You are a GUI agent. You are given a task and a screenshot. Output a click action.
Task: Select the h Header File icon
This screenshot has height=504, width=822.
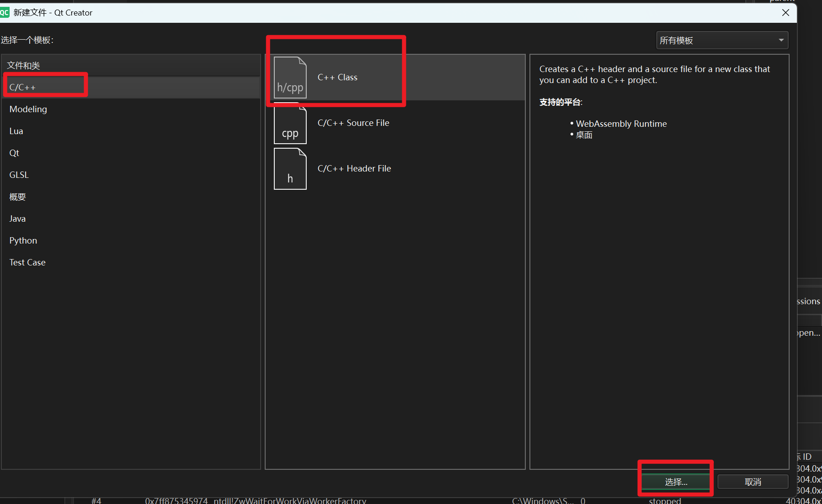[x=290, y=169]
